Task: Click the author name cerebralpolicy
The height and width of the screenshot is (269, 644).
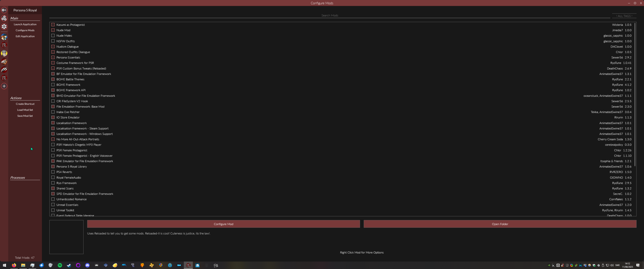Action: (614, 145)
